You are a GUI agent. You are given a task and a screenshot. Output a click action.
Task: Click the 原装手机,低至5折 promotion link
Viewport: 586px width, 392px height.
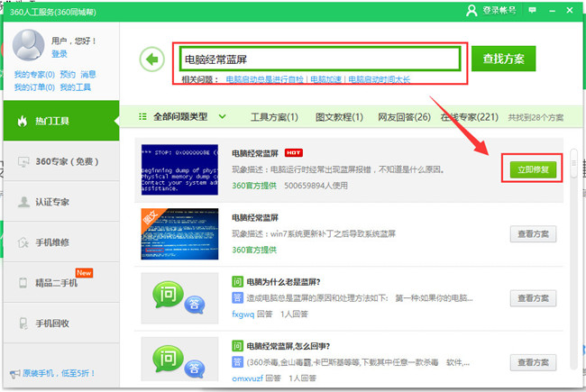coord(59,373)
